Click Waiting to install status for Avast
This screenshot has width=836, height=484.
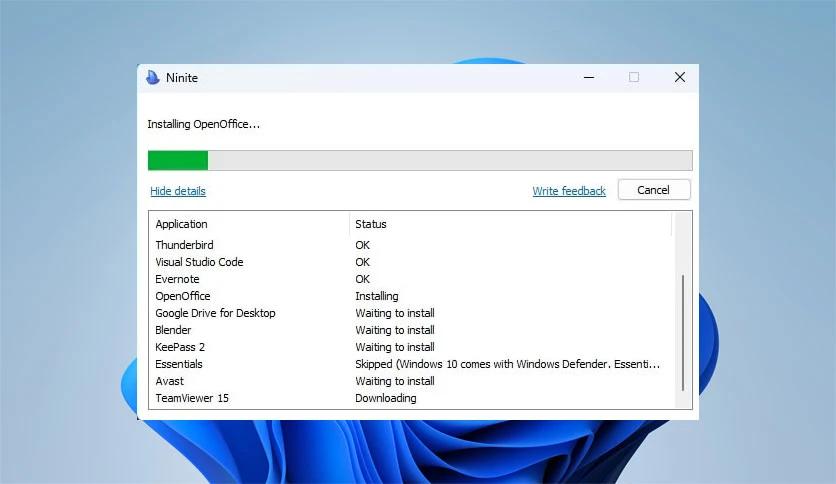coord(395,382)
